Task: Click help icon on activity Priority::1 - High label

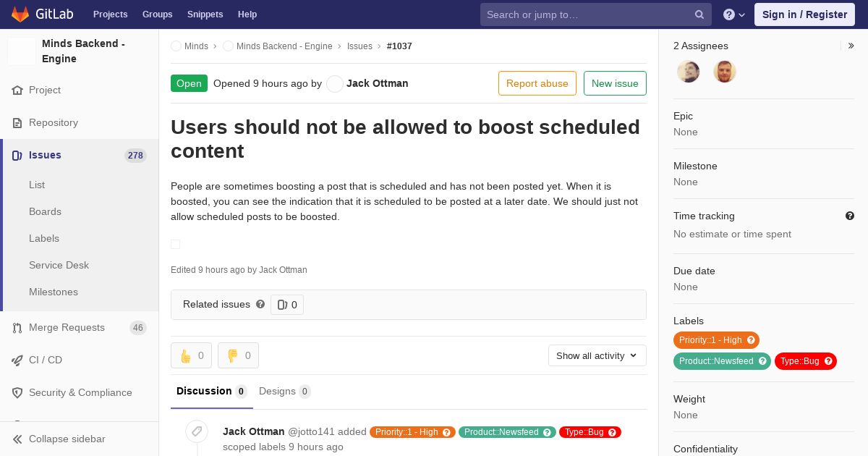Action: click(447, 432)
